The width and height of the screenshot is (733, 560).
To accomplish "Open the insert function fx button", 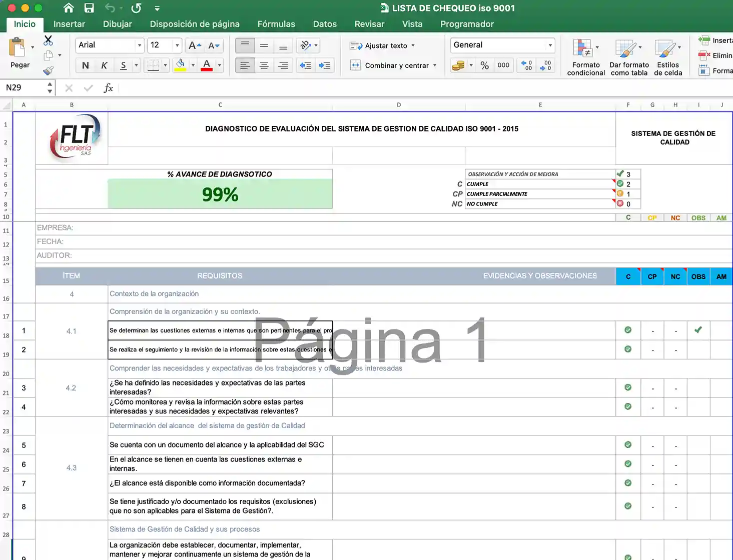I will (108, 88).
